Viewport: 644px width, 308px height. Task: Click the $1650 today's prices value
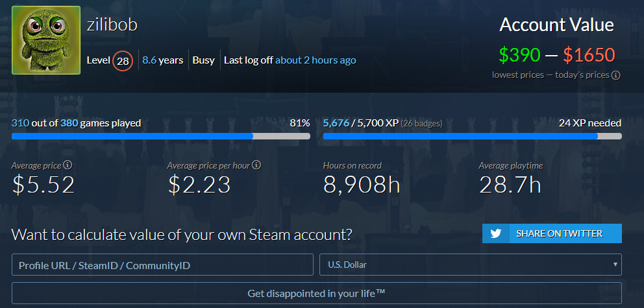pos(589,54)
